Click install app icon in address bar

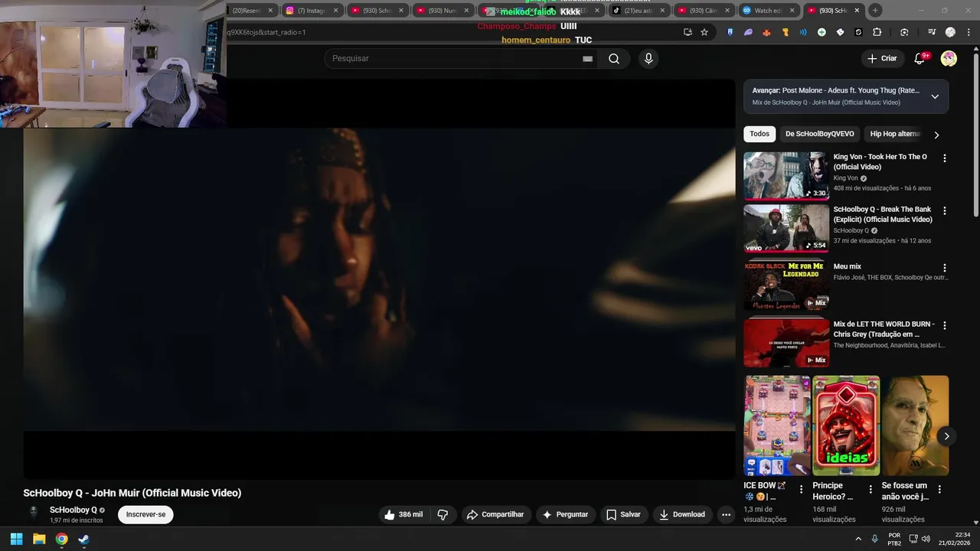click(x=688, y=32)
